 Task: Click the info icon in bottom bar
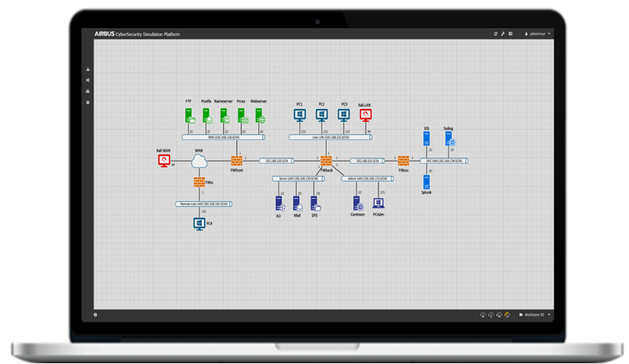95,314
